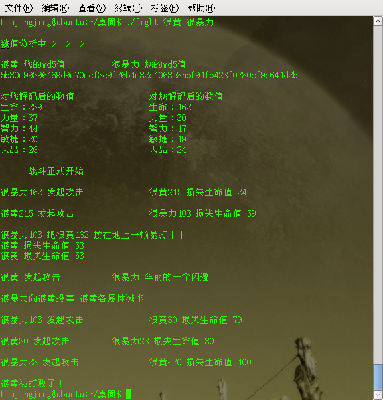Click the left column 生命 stat line
Image resolution: width=383 pixels, height=400 pixels.
(21, 107)
